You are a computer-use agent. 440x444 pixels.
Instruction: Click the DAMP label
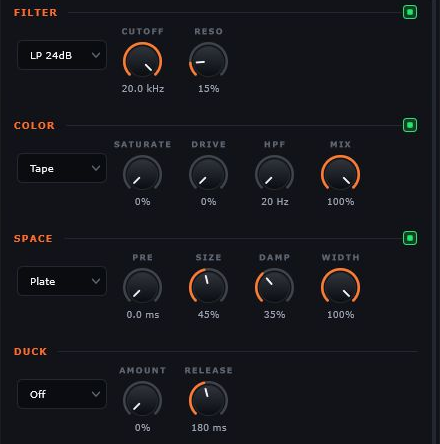point(275,257)
